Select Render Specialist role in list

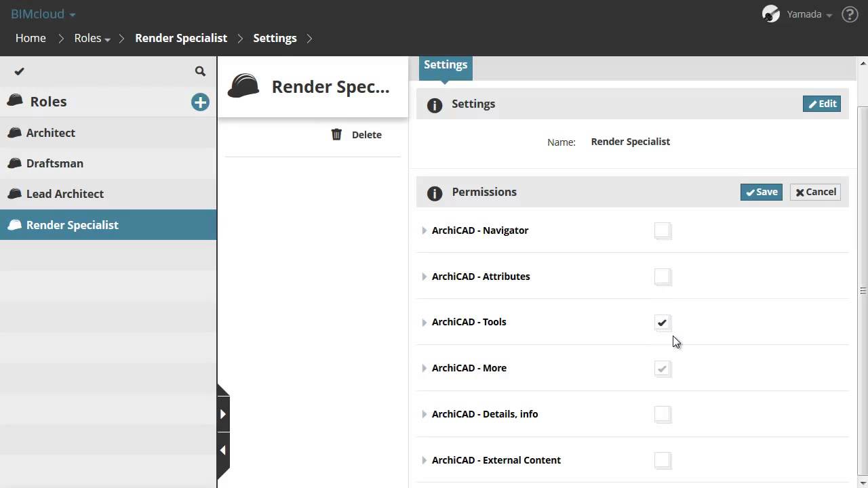tap(108, 225)
